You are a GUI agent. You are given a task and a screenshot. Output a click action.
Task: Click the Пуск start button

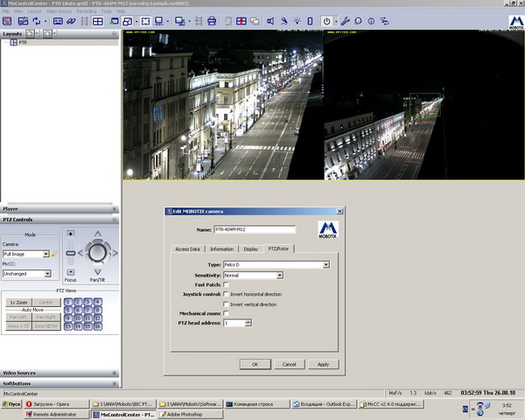point(11,404)
